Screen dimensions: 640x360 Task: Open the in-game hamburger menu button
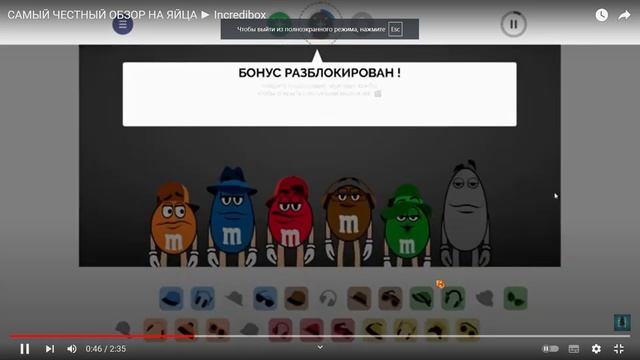click(123, 24)
